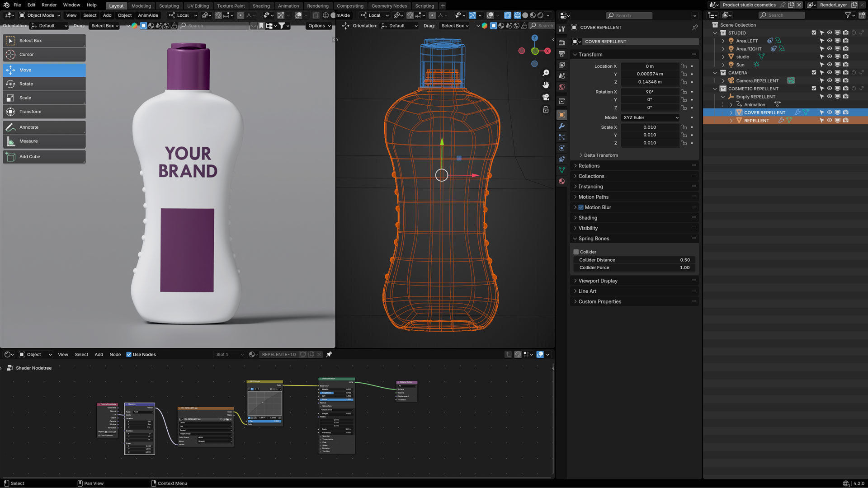Expand the Relations panel

point(634,166)
